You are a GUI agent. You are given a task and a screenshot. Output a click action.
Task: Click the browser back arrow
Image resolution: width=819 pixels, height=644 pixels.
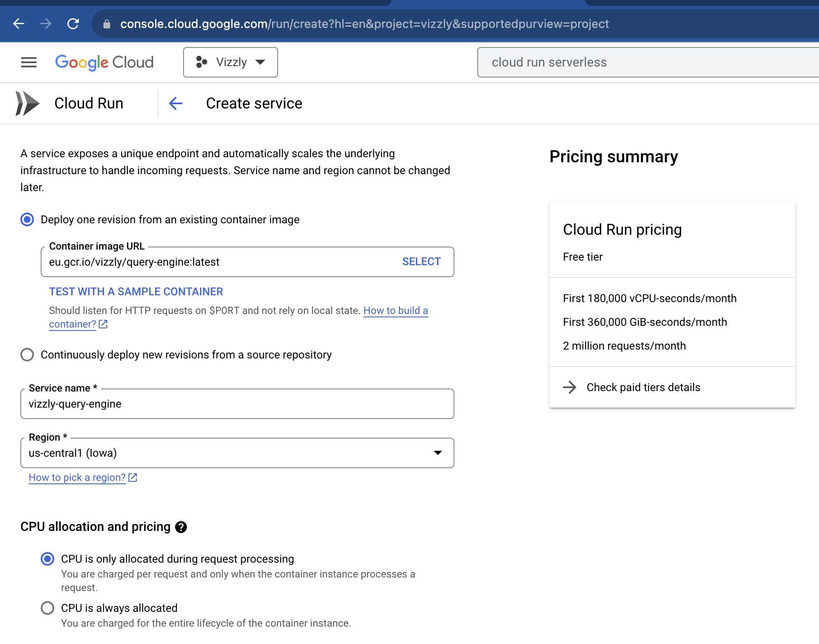tap(19, 24)
